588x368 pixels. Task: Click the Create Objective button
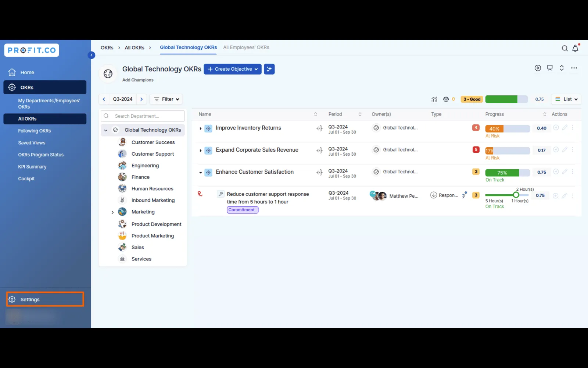[x=232, y=69]
